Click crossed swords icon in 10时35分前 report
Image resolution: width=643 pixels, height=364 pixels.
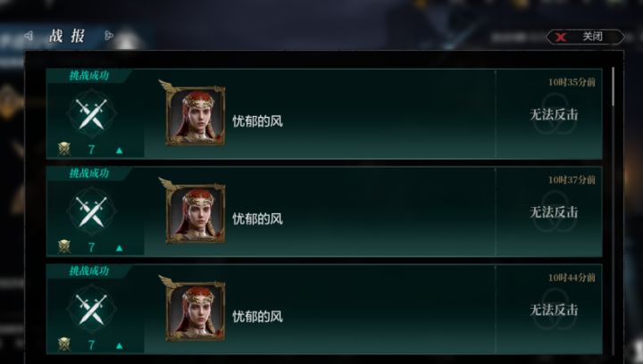92,113
